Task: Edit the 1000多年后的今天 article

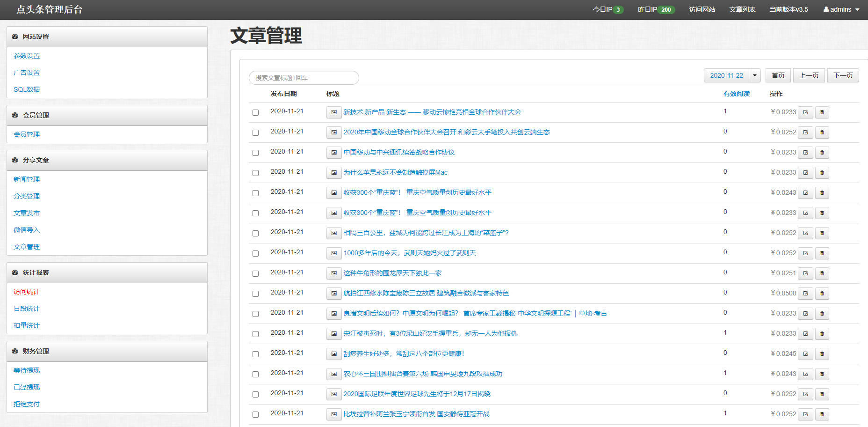Action: 805,253
